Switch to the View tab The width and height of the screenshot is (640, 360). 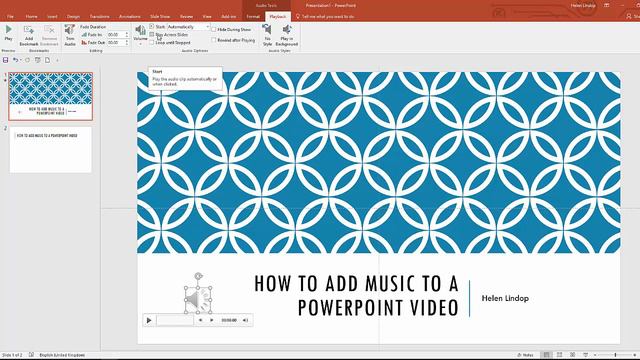click(x=207, y=17)
